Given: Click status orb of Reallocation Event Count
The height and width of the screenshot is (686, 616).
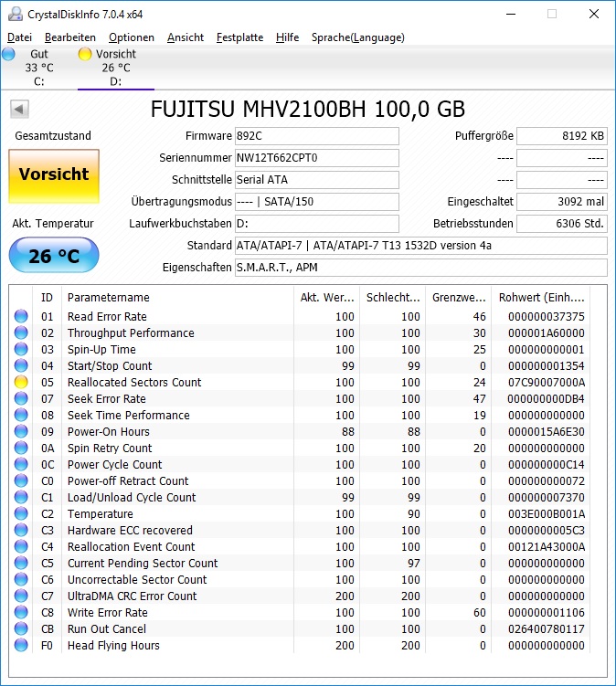Looking at the screenshot, I should click(x=21, y=546).
